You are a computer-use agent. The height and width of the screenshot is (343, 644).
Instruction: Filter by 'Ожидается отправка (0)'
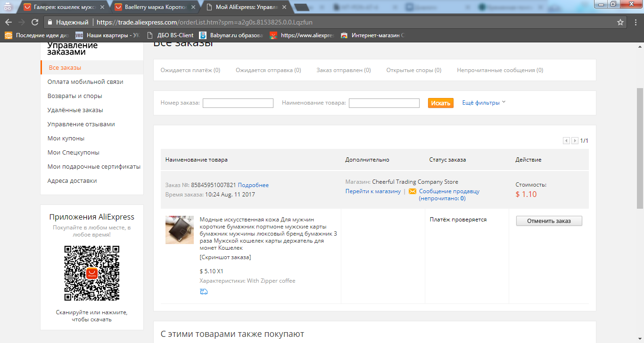pyautogui.click(x=268, y=70)
